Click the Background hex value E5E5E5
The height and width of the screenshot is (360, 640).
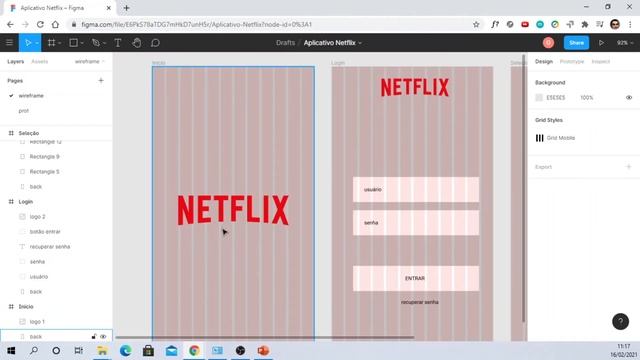click(556, 98)
